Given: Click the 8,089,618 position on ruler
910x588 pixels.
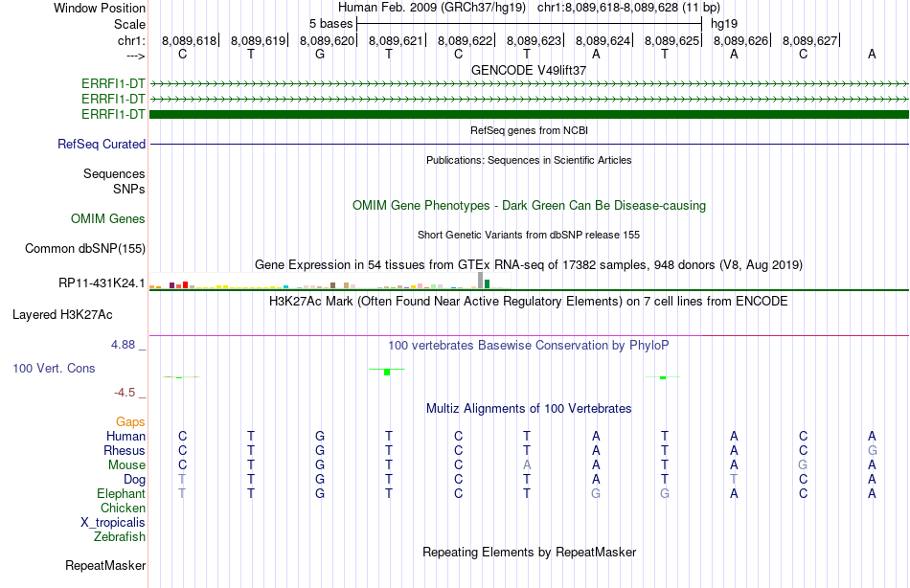Looking at the screenshot, I should pos(189,40).
